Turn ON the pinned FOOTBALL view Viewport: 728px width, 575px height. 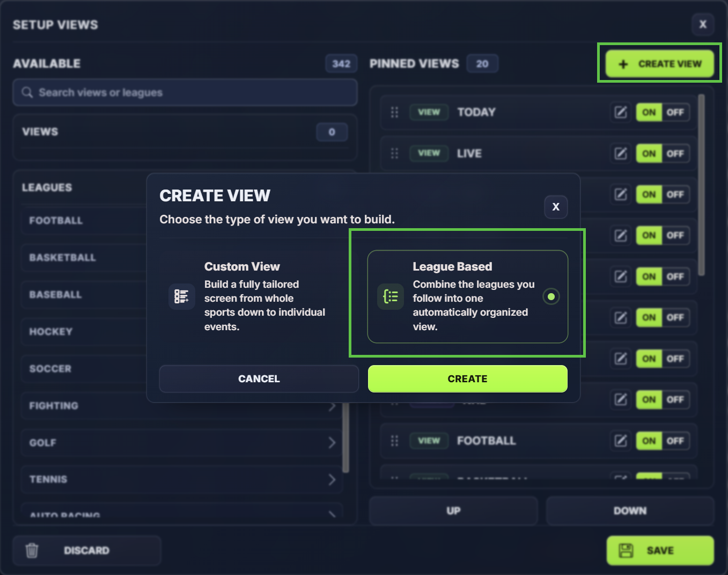649,441
